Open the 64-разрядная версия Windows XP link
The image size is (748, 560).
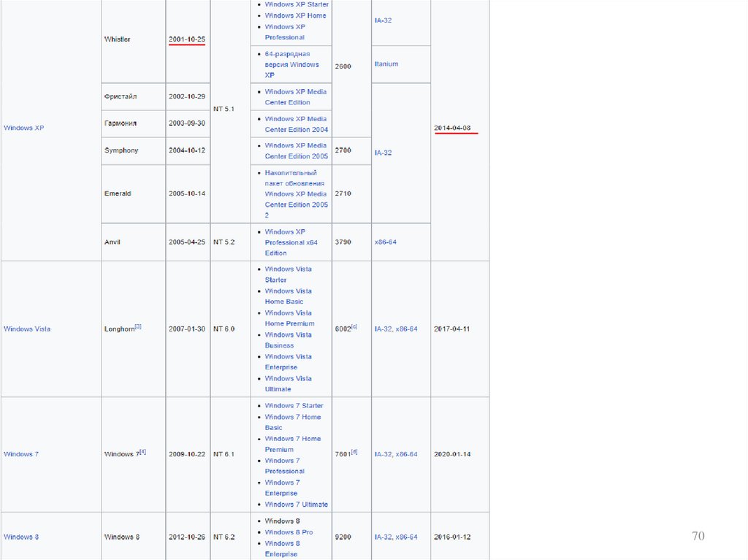pos(291,64)
